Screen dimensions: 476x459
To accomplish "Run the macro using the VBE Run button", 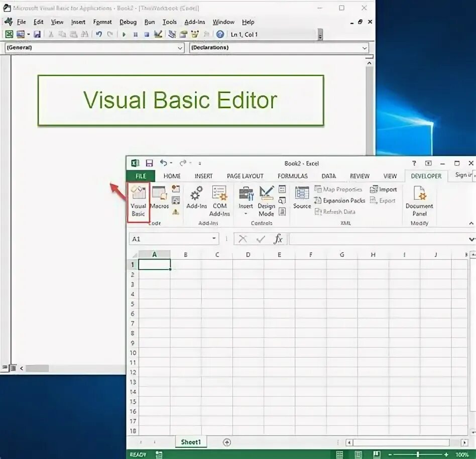I will tap(124, 34).
